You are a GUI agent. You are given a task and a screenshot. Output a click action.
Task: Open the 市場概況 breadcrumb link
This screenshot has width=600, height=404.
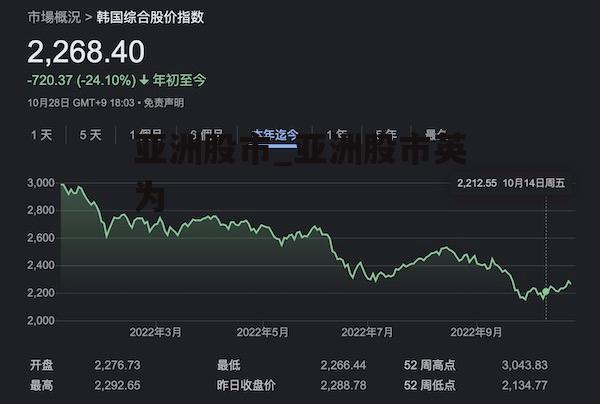point(54,17)
